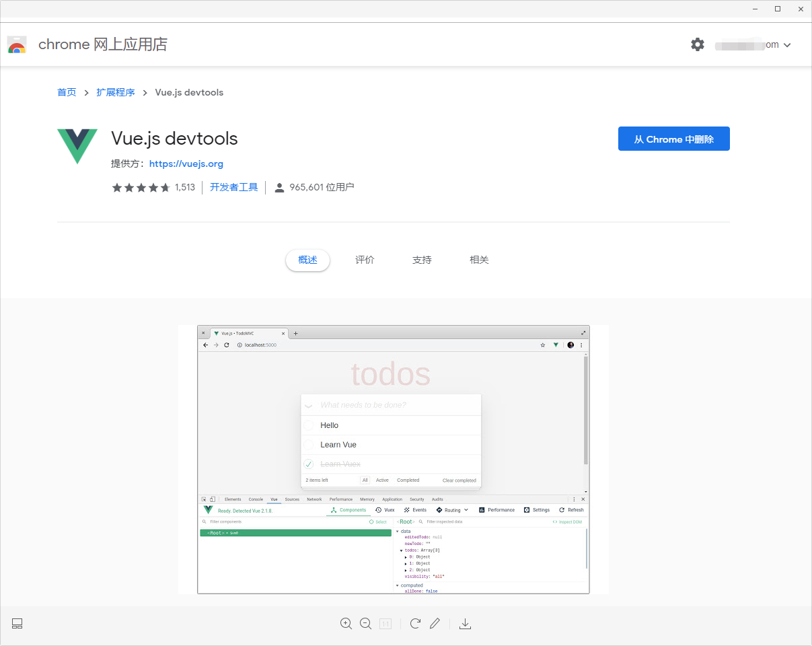The width and height of the screenshot is (812, 646).
Task: Maximize the viewer window
Action: point(778,9)
